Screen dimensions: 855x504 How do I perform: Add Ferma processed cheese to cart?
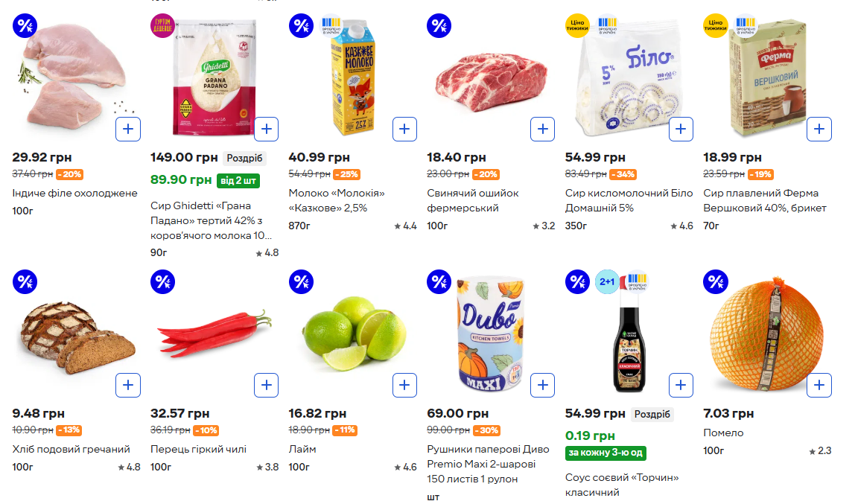point(819,129)
